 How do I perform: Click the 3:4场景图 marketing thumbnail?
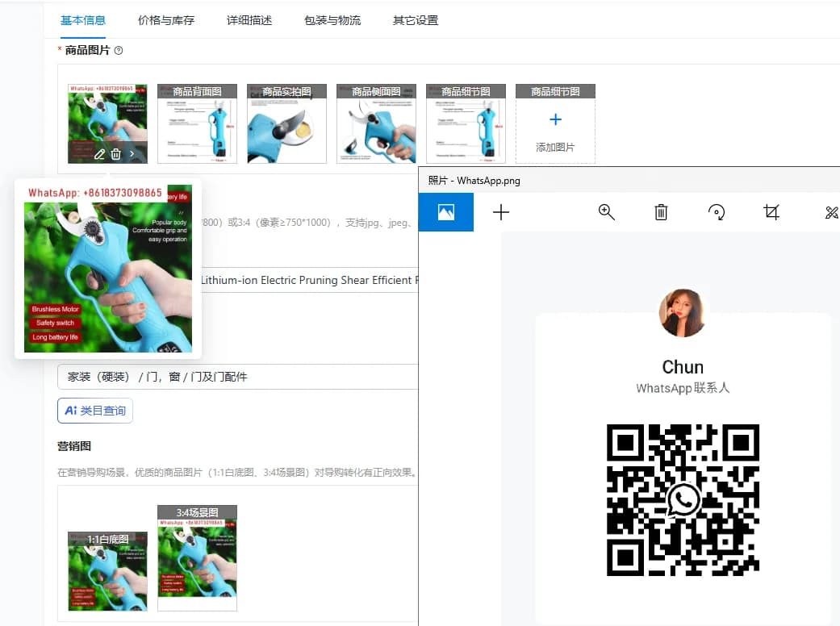(x=197, y=558)
